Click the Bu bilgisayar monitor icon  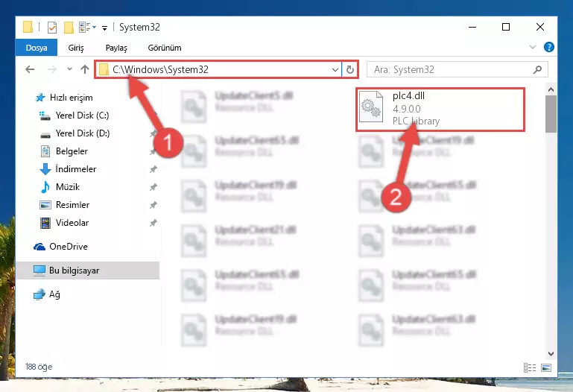[39, 271]
